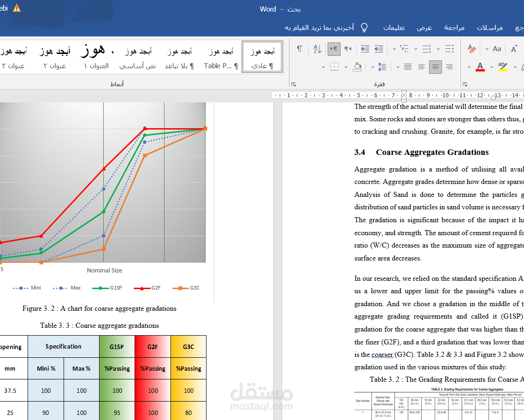Screen dimensions: 524x420
Task: Click indent icon with right-pointing arrow
Action: click(x=365, y=49)
